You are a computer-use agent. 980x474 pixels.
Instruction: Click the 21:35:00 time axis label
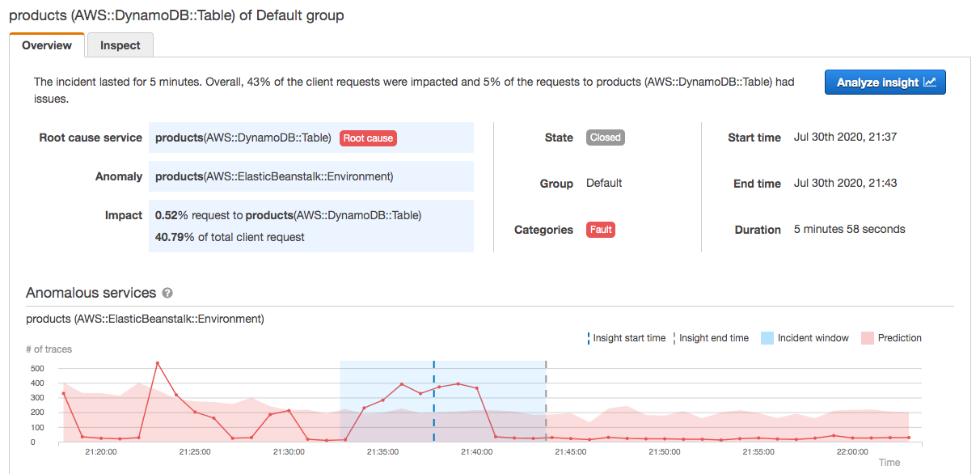point(382,453)
